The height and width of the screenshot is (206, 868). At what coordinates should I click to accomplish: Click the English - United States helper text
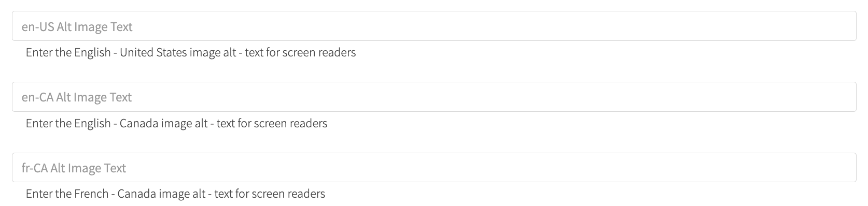191,52
